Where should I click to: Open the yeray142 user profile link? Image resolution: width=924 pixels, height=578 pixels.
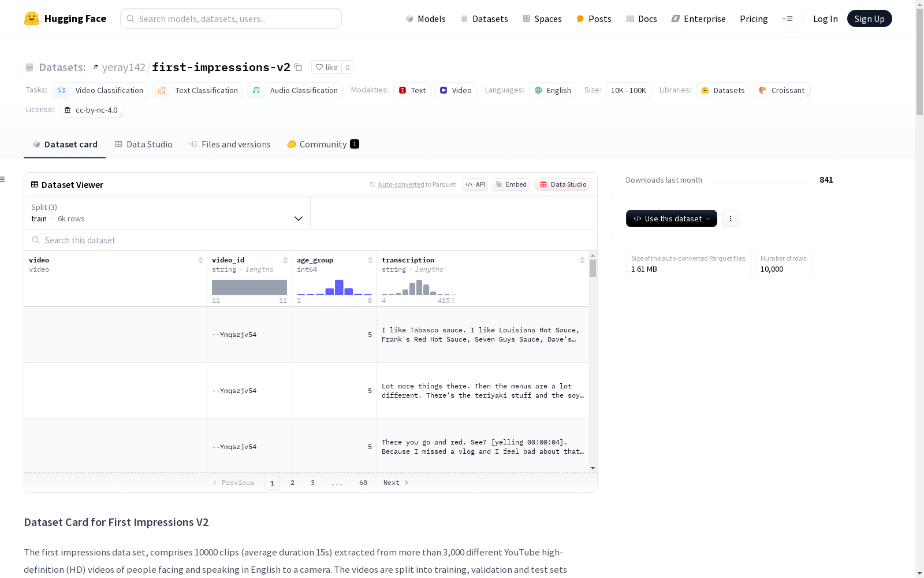pyautogui.click(x=124, y=67)
